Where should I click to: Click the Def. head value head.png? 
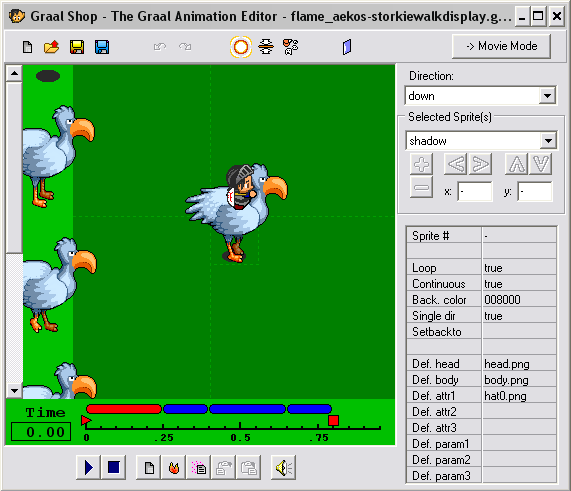pos(519,364)
